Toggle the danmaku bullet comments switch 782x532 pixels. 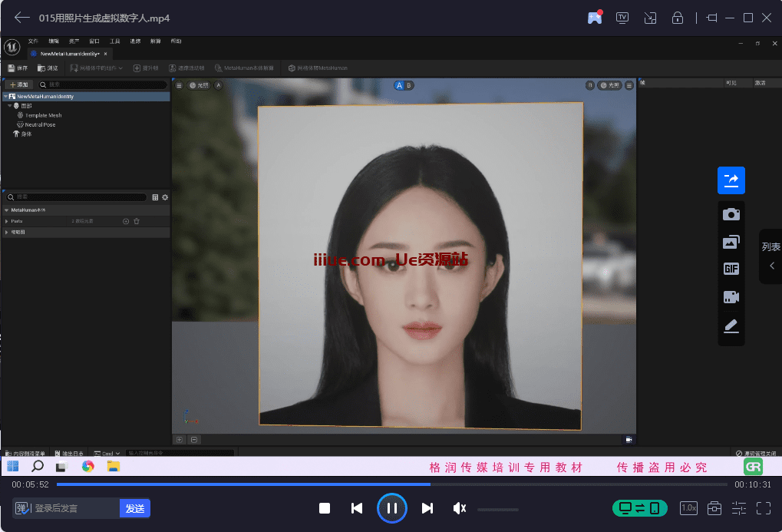click(22, 508)
